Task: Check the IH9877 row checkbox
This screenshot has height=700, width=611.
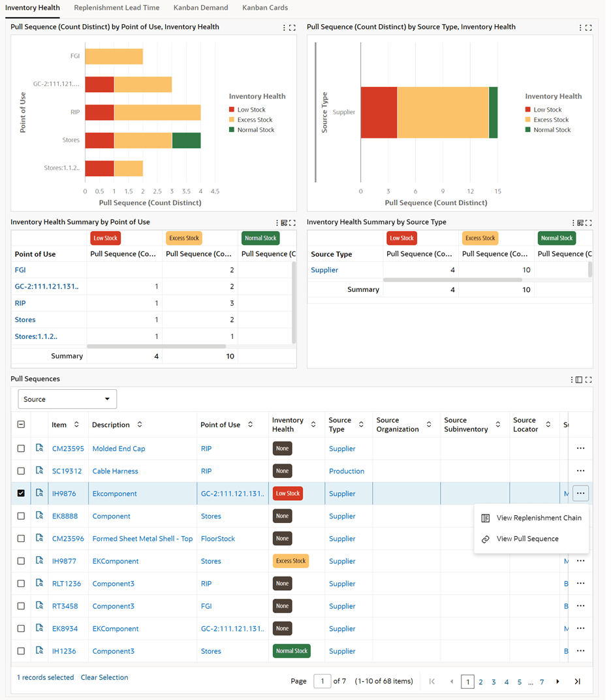Action: [x=21, y=561]
